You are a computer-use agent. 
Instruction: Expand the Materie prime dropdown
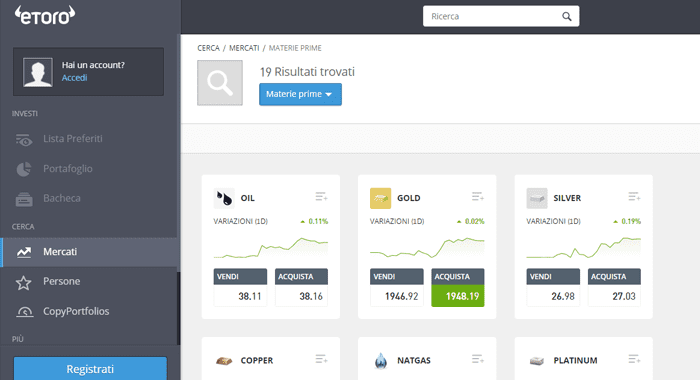[300, 94]
